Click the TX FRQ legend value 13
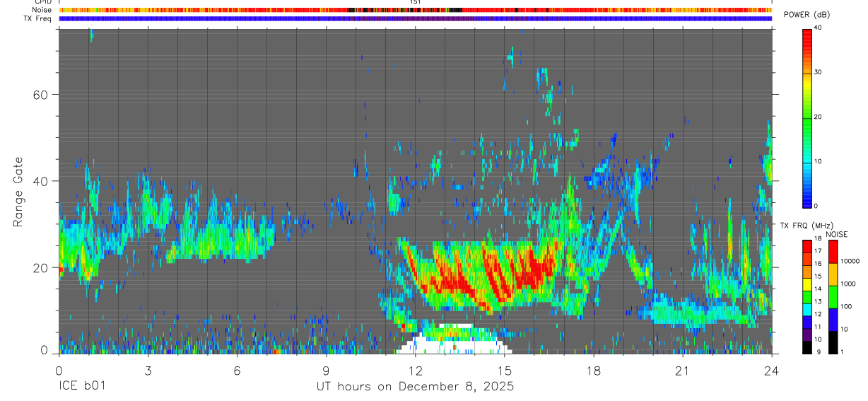The height and width of the screenshot is (401, 868). (x=818, y=301)
